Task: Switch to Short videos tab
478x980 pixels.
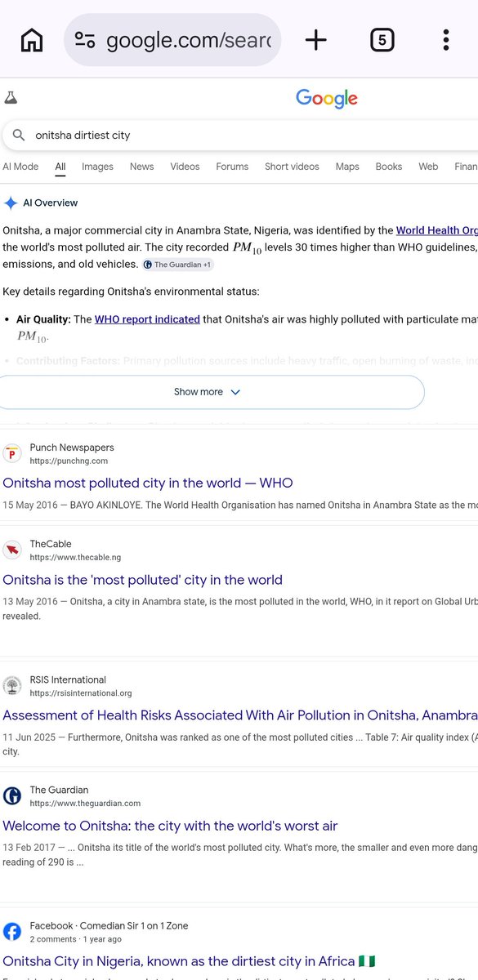Action: click(x=292, y=167)
